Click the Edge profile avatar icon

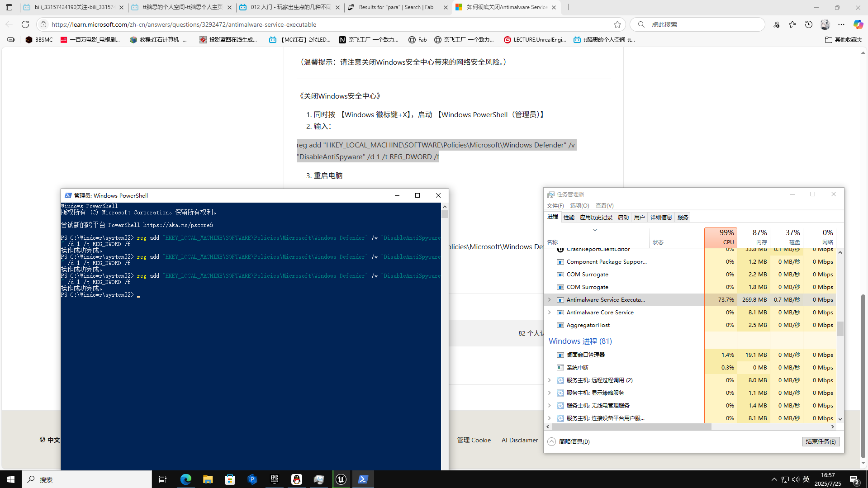coord(825,24)
